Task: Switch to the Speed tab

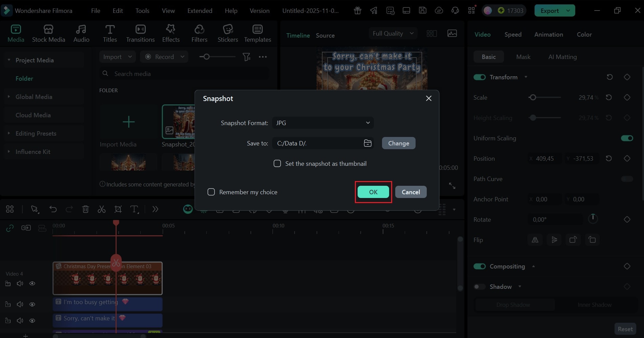Action: 513,35
